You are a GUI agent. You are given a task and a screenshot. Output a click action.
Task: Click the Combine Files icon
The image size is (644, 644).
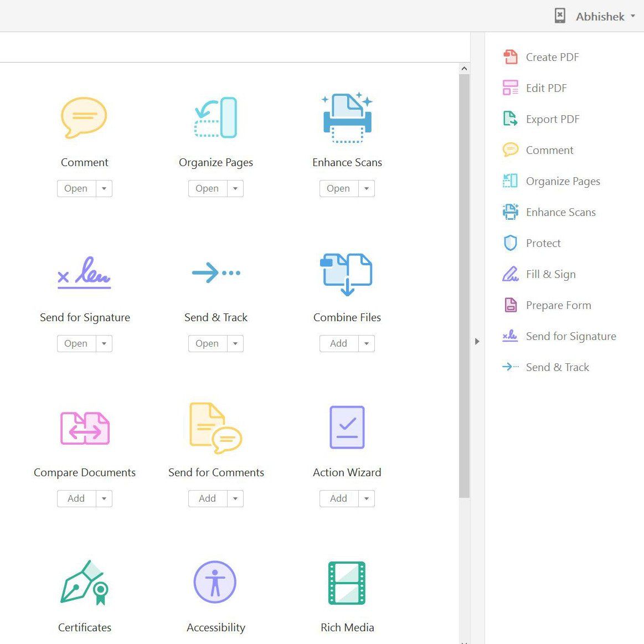[x=347, y=273]
